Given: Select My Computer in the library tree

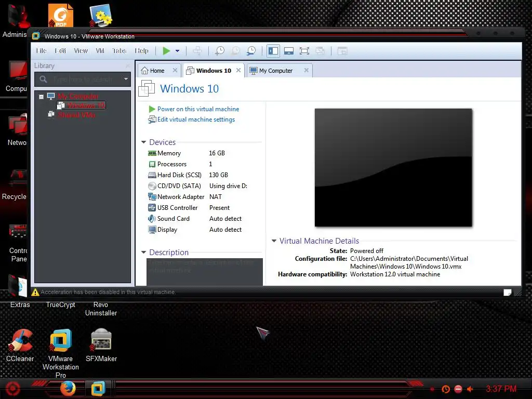Looking at the screenshot, I should tap(78, 96).
